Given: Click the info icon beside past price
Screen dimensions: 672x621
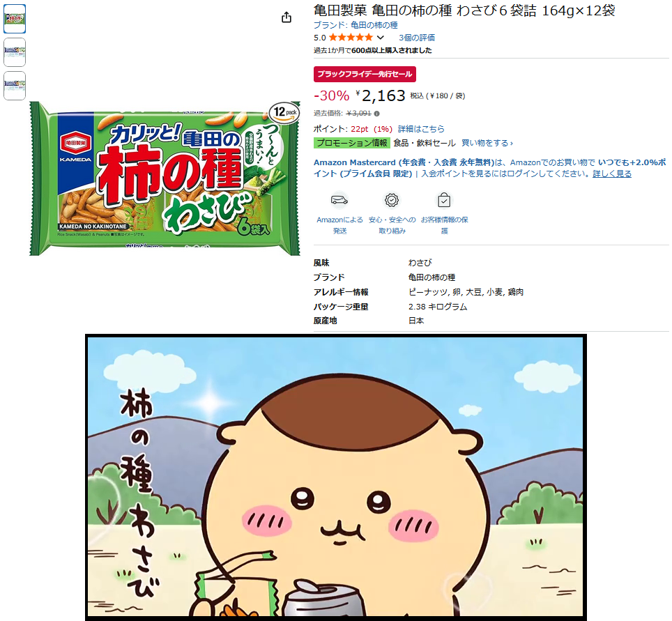Looking at the screenshot, I should point(376,114).
